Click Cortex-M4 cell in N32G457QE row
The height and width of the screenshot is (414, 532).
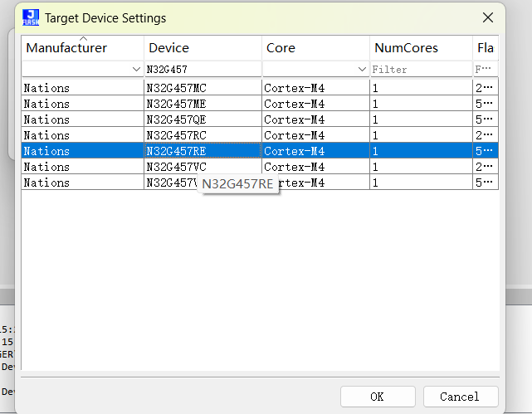click(x=315, y=119)
